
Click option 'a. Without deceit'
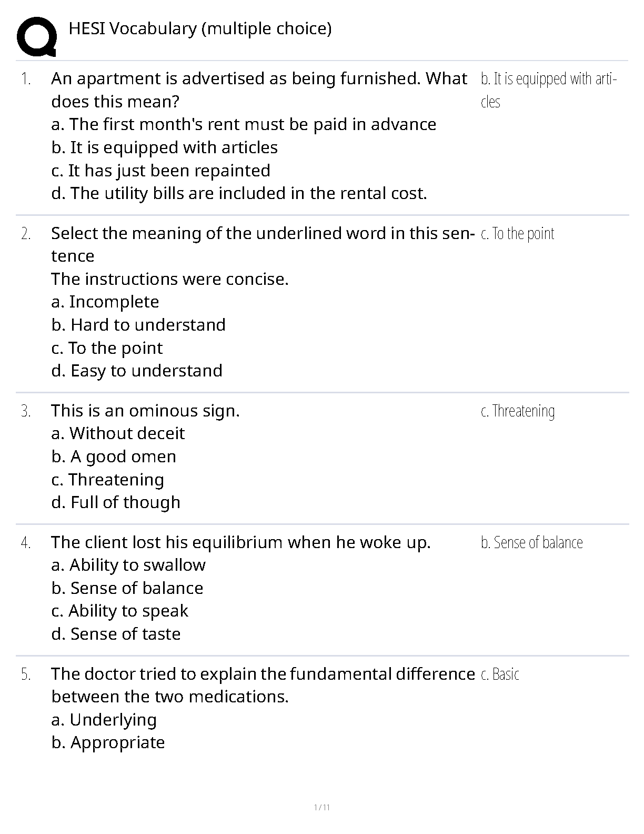[118, 433]
